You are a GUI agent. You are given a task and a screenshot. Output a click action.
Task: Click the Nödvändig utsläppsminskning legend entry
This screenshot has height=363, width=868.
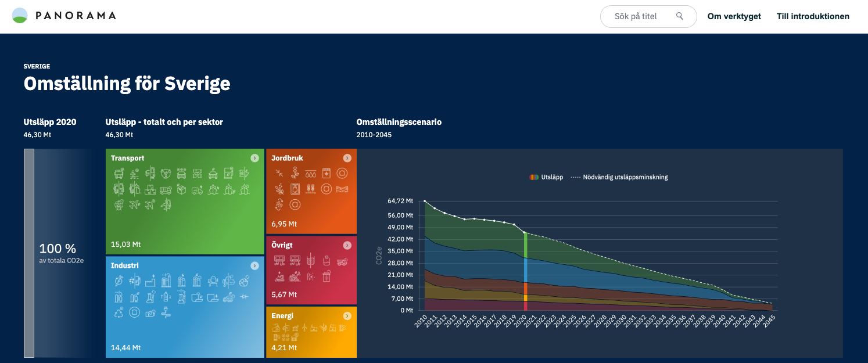[619, 177]
